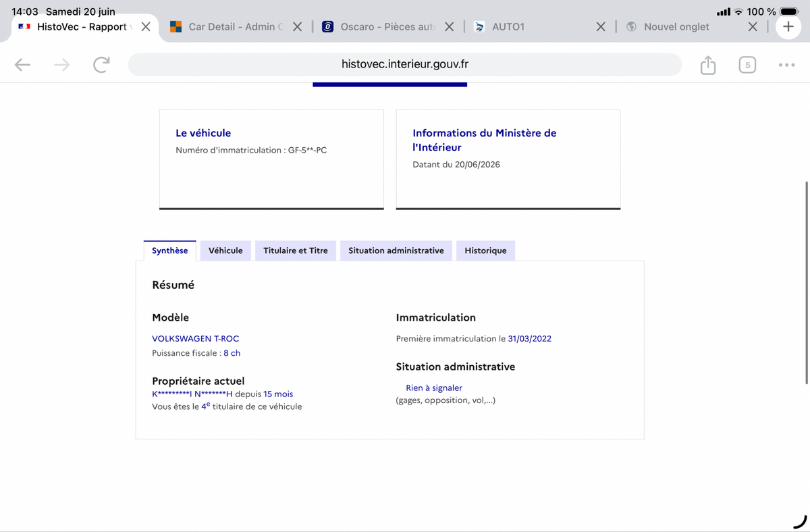The image size is (810, 532).
Task: Reload the HistoVec page
Action: click(x=101, y=65)
